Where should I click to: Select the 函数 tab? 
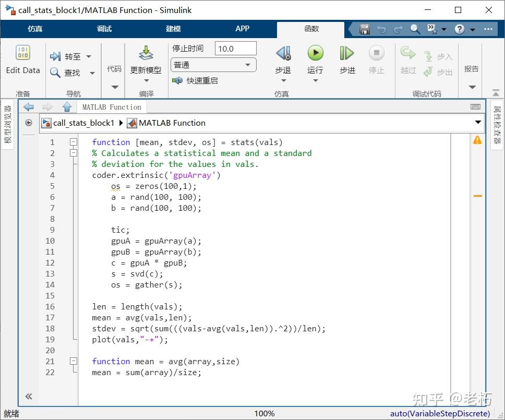pos(311,29)
